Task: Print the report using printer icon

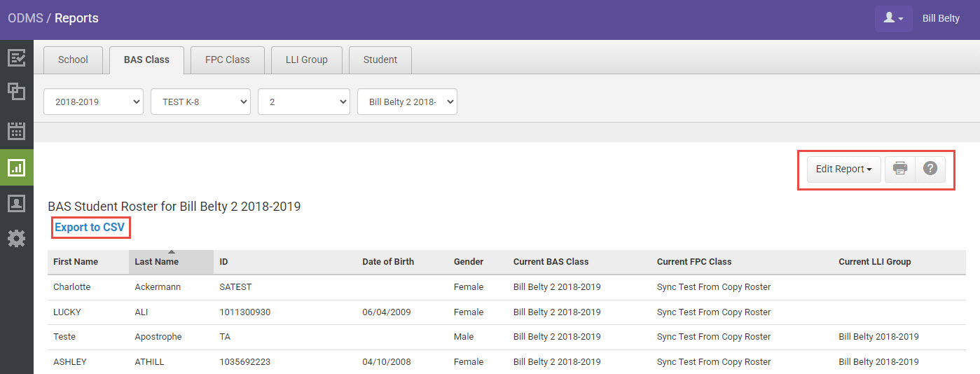Action: pyautogui.click(x=900, y=169)
